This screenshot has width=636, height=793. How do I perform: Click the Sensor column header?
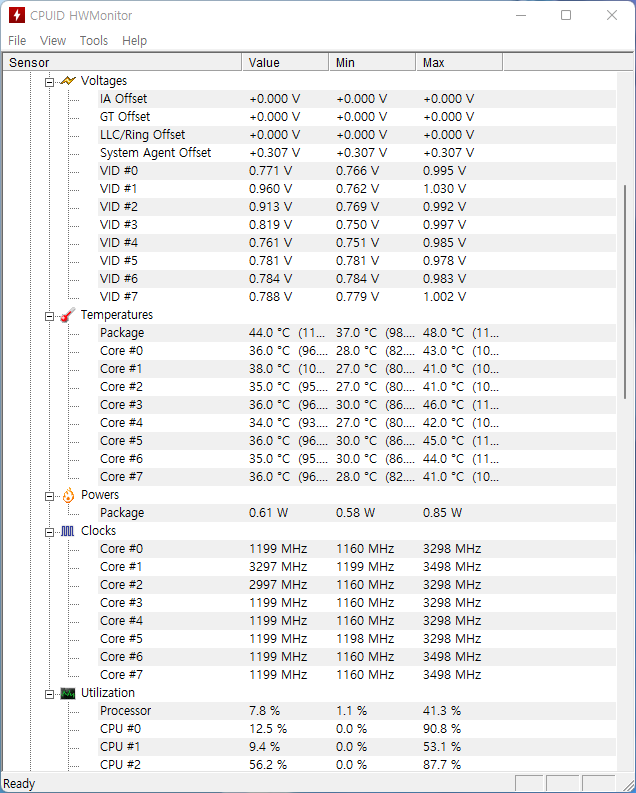tap(122, 63)
